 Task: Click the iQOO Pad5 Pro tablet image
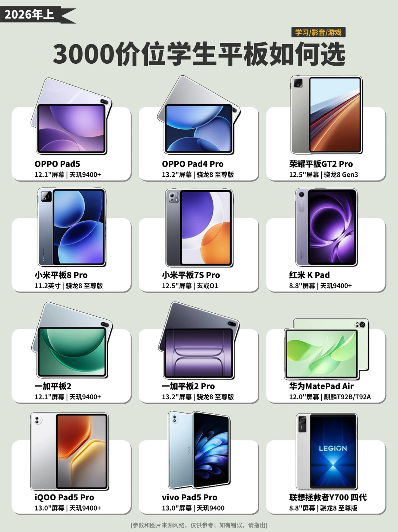70,451
